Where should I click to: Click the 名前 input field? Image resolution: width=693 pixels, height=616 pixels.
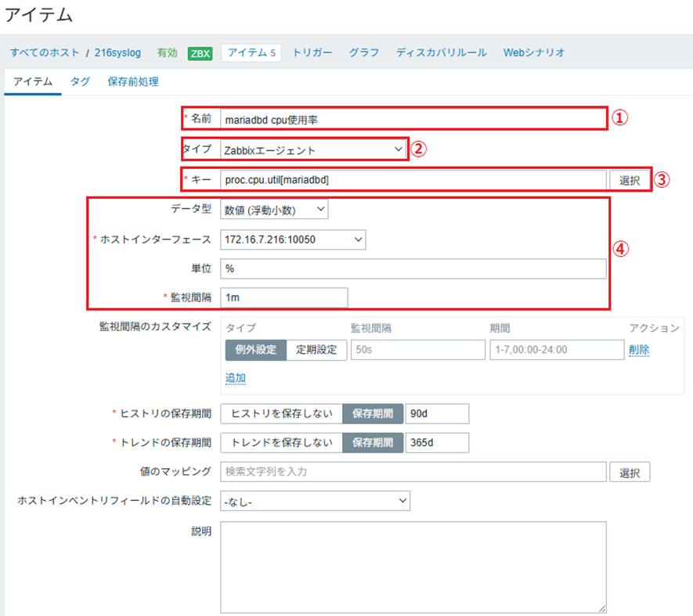(412, 120)
